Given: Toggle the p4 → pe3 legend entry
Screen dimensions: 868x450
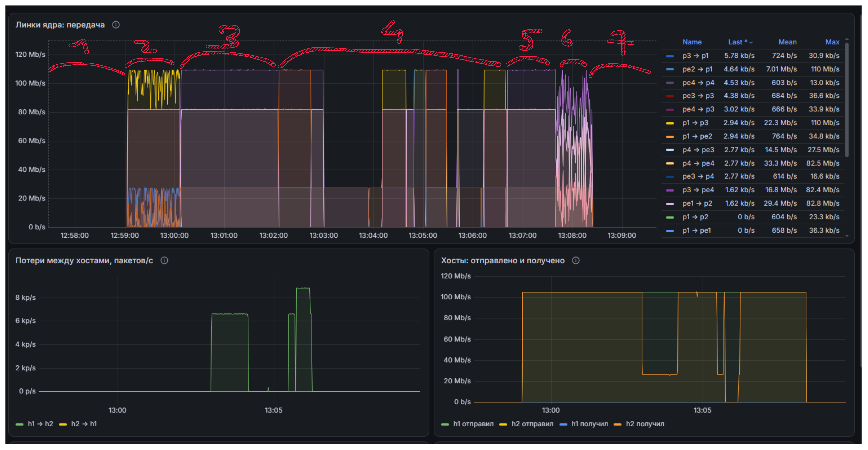Looking at the screenshot, I should (698, 150).
